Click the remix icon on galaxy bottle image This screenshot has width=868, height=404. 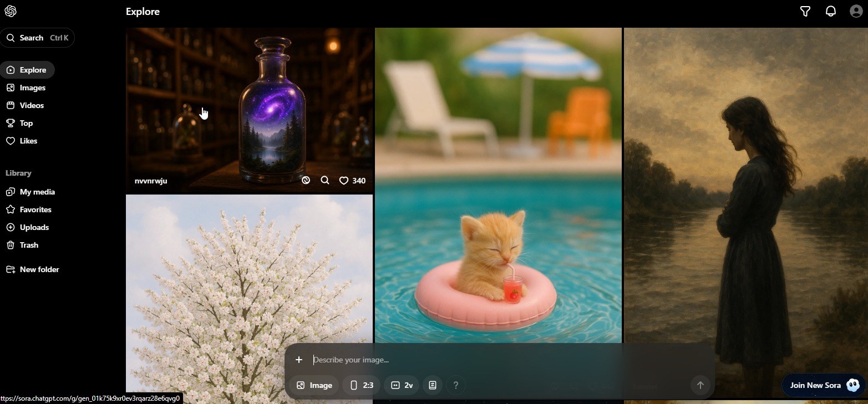306,180
